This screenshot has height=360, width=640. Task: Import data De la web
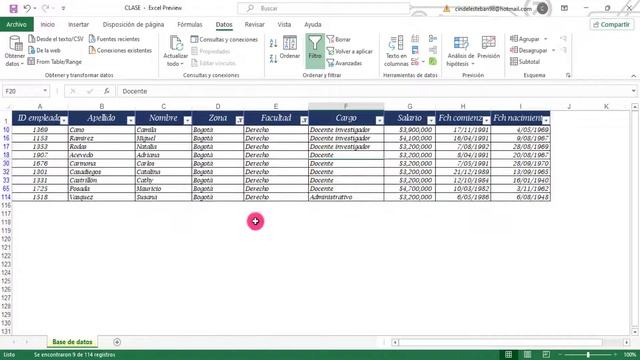(44, 50)
